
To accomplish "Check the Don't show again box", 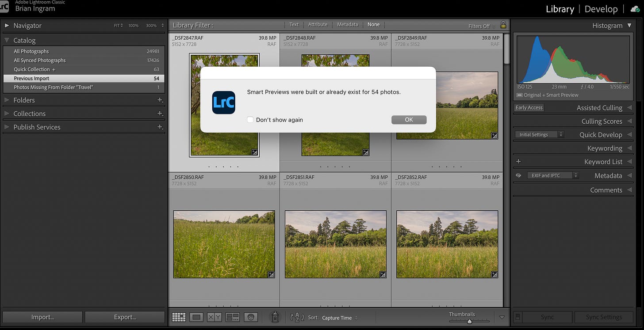I will pos(250,120).
